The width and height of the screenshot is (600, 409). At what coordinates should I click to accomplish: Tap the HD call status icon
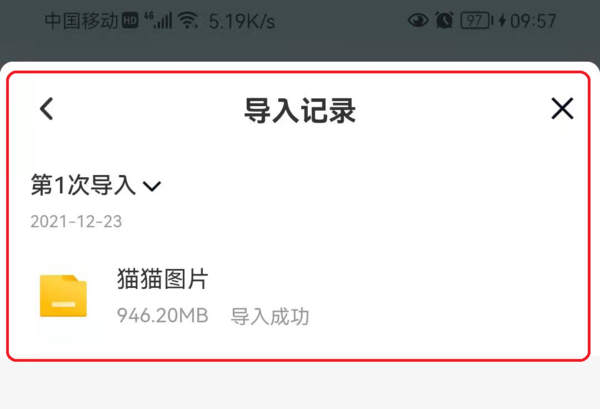[130, 21]
